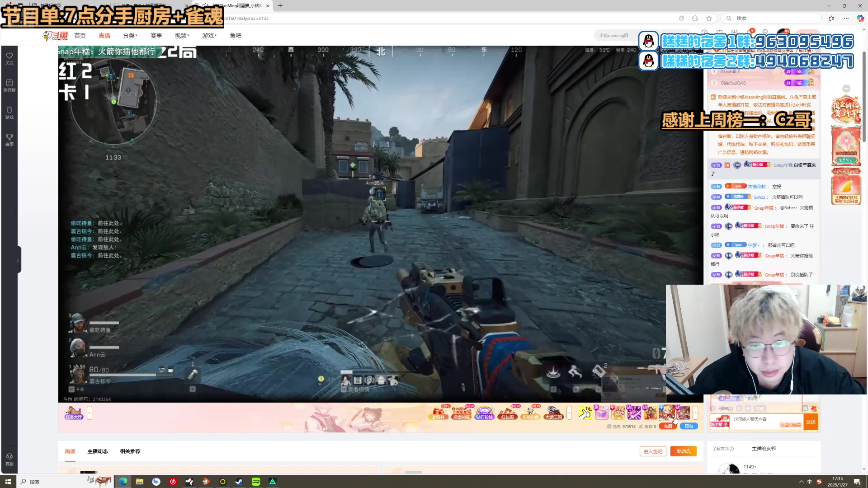Expand the 视频 dropdown menu

[182, 36]
